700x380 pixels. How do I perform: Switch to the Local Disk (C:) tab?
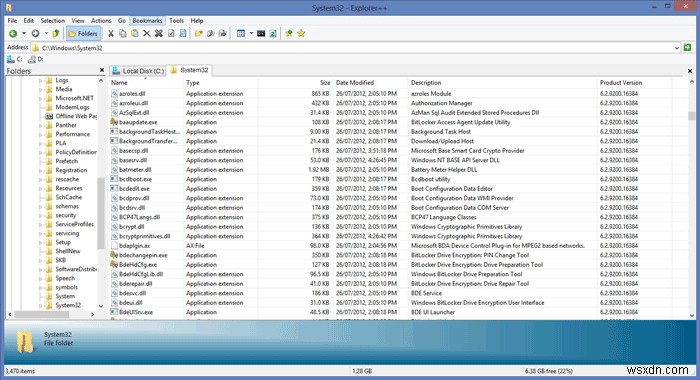(138, 71)
